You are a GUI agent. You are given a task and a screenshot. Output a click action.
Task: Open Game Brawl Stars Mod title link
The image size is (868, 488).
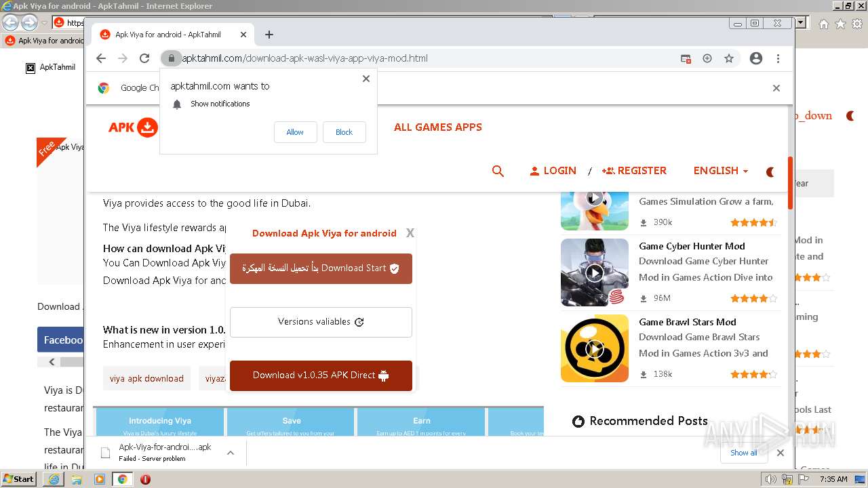[687, 322]
